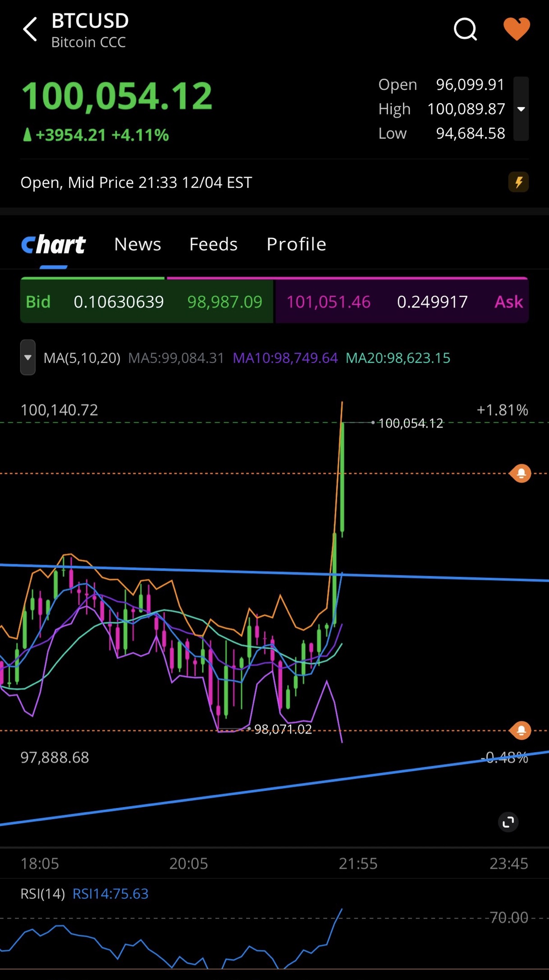Expand chart to fullscreen icon
This screenshot has height=980, width=549.
508,822
